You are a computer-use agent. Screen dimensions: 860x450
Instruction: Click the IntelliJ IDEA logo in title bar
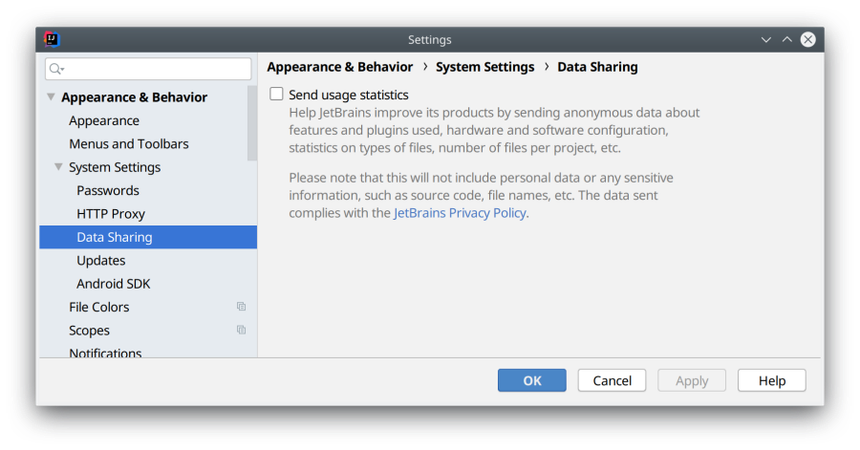(x=52, y=40)
